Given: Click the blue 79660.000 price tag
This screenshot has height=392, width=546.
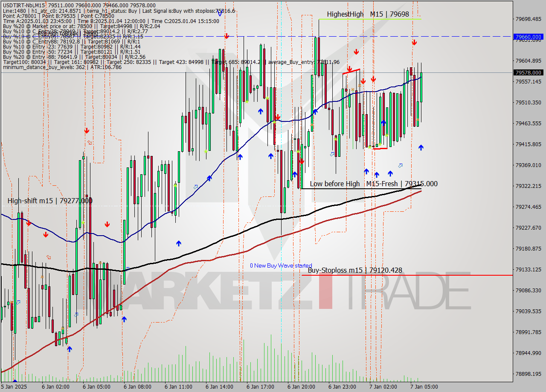Looking at the screenshot, I should [x=529, y=37].
